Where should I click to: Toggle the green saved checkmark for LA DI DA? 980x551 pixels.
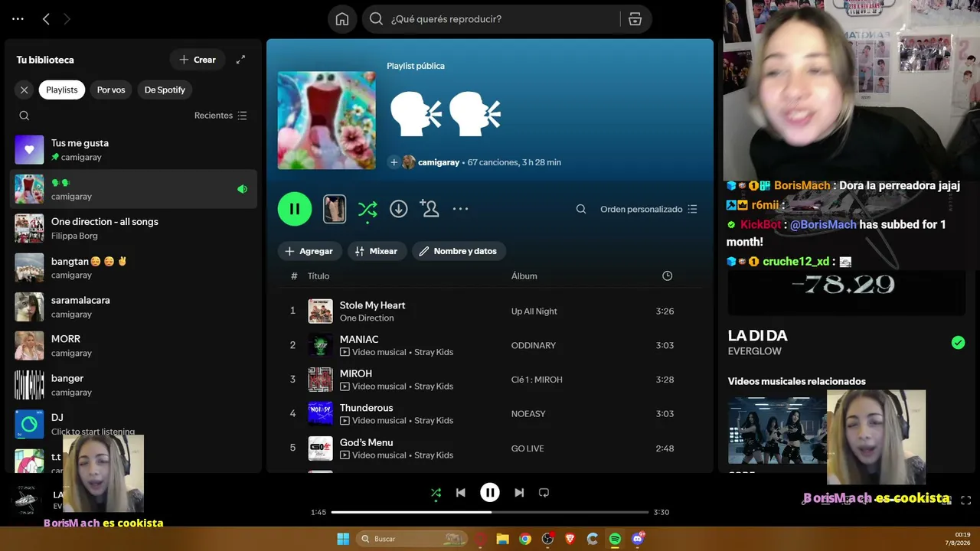(x=958, y=343)
